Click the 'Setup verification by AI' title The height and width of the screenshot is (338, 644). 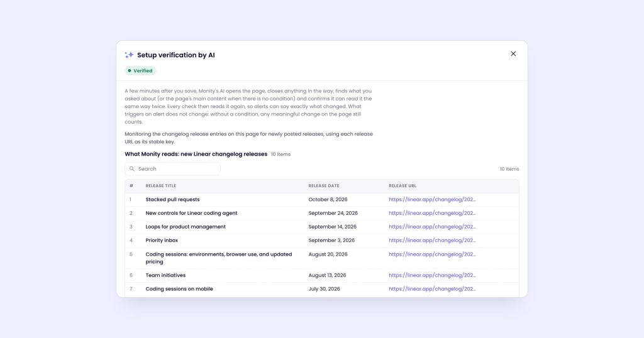tap(176, 55)
